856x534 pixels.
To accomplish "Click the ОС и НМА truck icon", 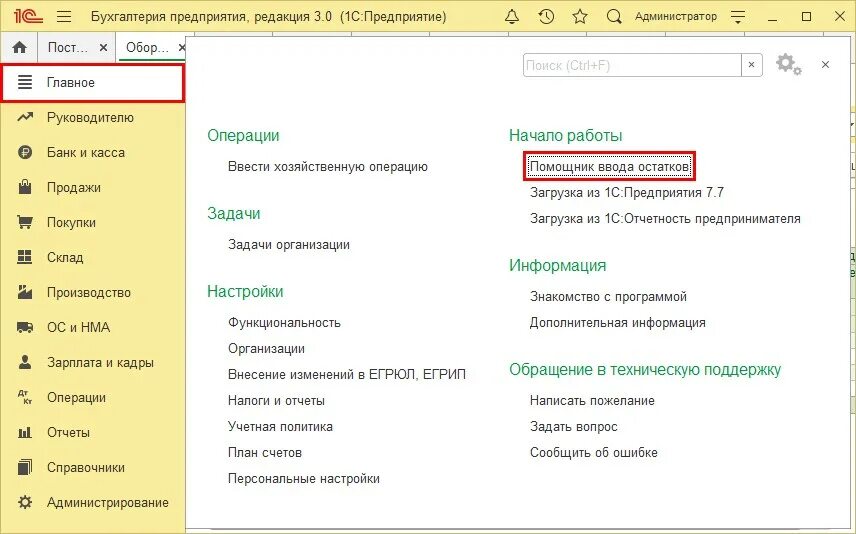I will coord(25,327).
